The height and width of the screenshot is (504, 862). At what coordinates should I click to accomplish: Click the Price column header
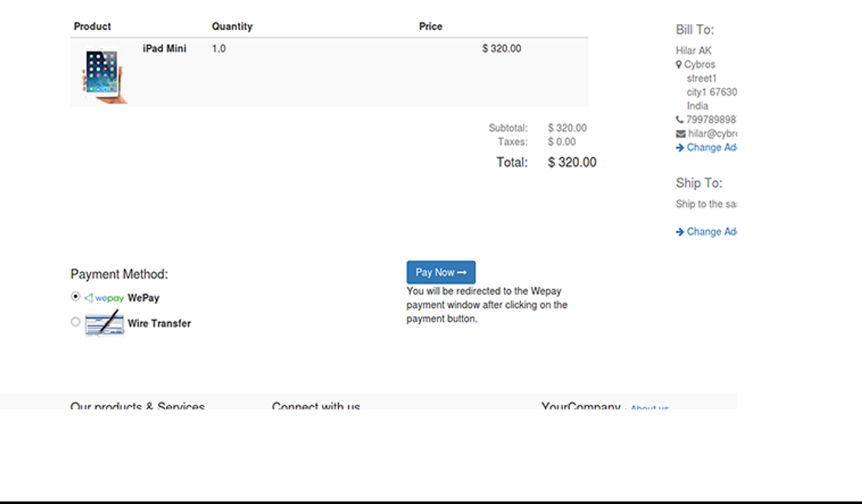(x=430, y=26)
